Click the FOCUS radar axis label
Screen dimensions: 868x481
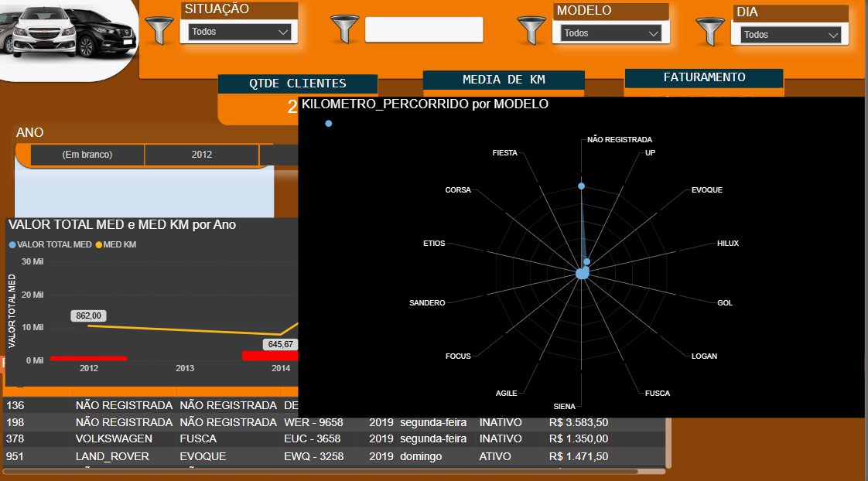pyautogui.click(x=458, y=356)
